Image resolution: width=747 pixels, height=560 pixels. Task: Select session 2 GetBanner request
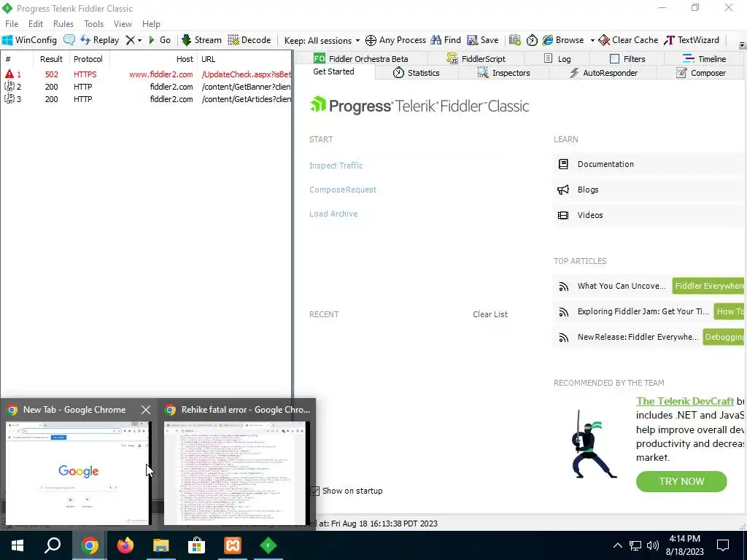tap(146, 87)
